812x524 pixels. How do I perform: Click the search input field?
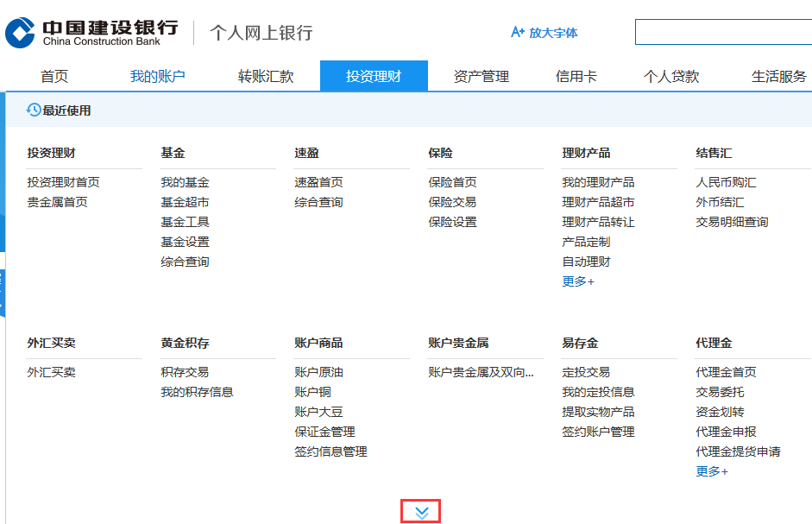point(723,32)
